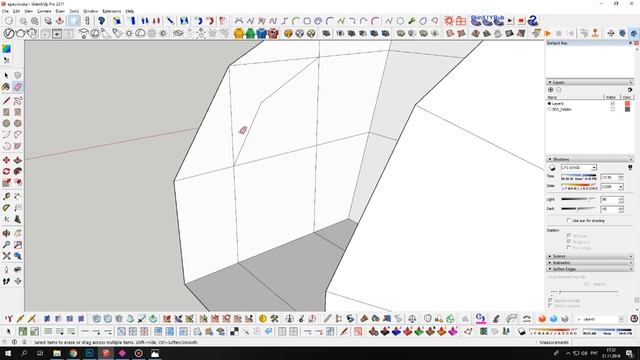
Task: Open the Window menu
Action: point(91,11)
